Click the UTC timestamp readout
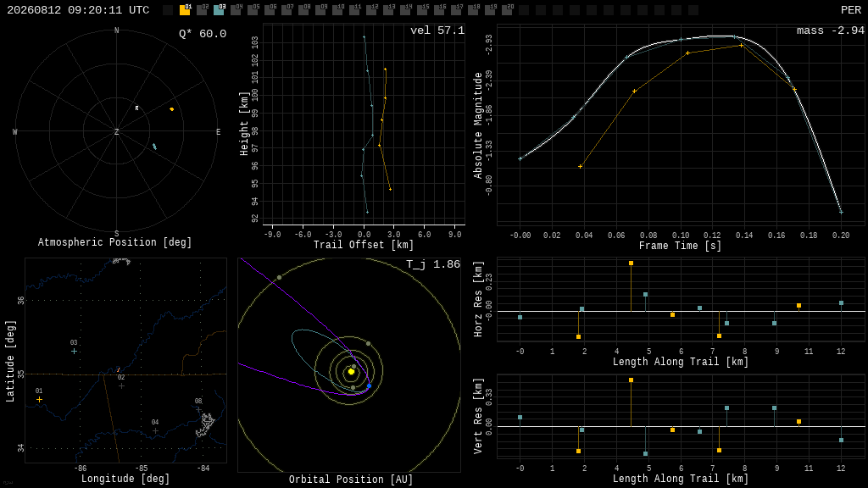The image size is (868, 488). (78, 10)
